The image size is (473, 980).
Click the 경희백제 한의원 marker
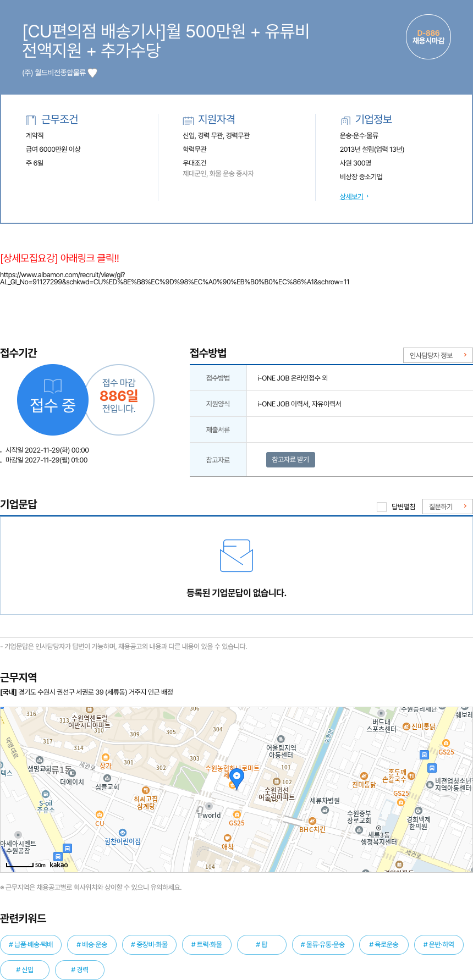coord(419,811)
